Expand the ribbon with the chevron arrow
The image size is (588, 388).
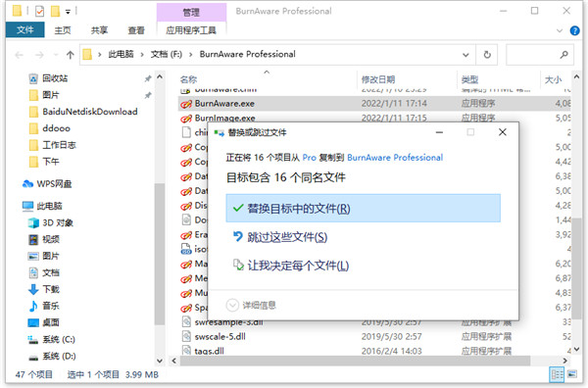(x=560, y=30)
